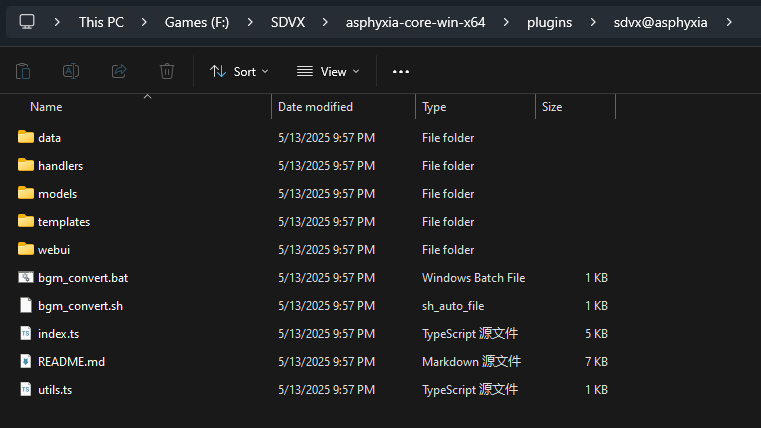
Task: Select the webui folder
Action: click(54, 250)
